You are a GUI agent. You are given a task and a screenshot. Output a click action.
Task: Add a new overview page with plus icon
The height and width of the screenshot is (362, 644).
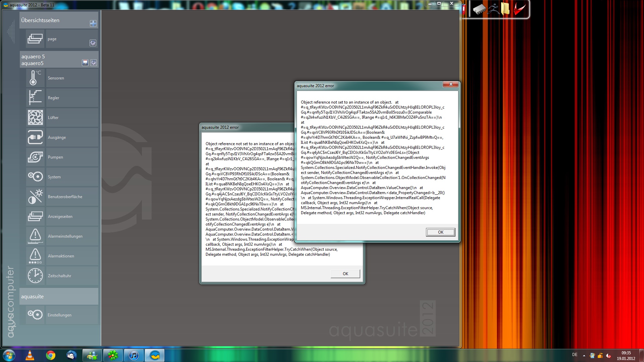[x=93, y=23]
